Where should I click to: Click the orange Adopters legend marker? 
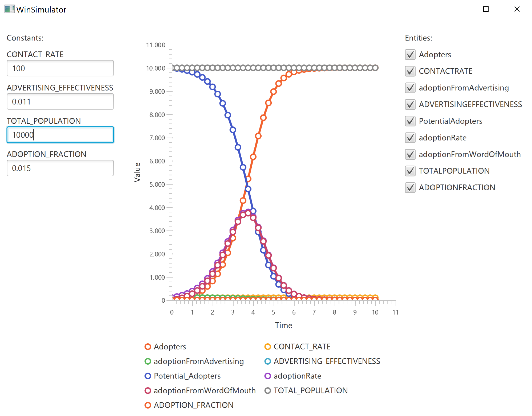[x=148, y=347]
